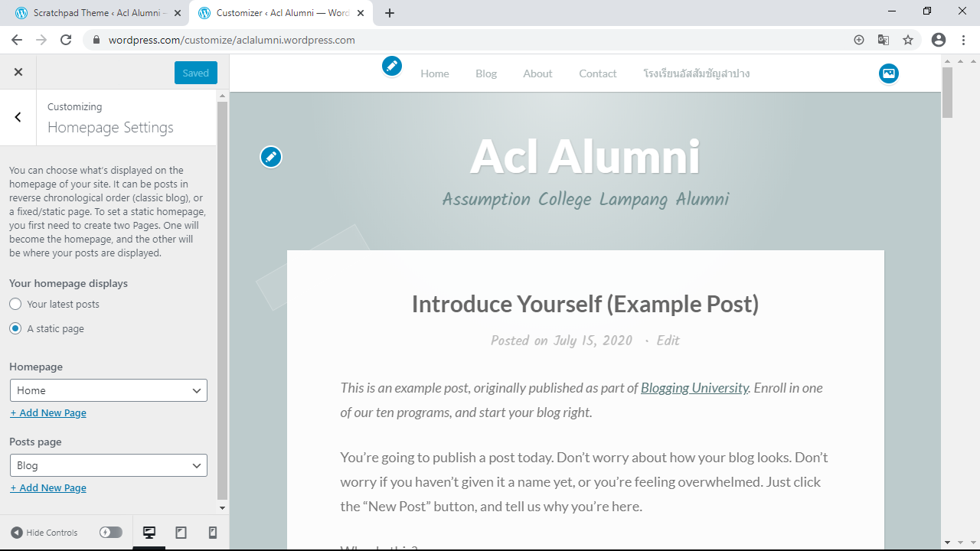Click the pencil edit shortcut beside the menu

click(x=392, y=67)
